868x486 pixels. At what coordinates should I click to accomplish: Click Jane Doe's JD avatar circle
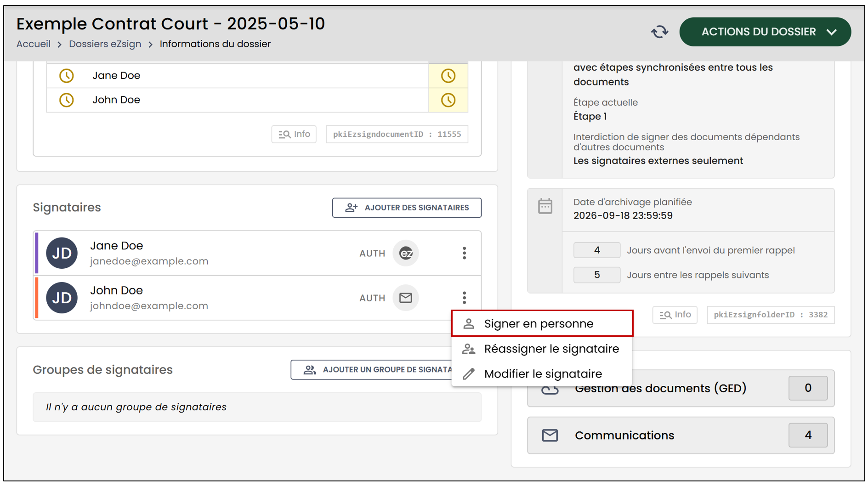pyautogui.click(x=62, y=253)
